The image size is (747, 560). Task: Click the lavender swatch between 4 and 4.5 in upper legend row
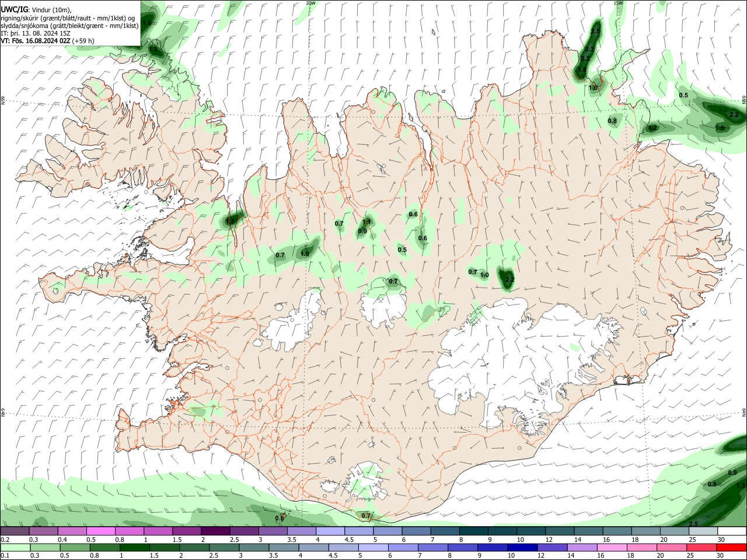pos(329,531)
